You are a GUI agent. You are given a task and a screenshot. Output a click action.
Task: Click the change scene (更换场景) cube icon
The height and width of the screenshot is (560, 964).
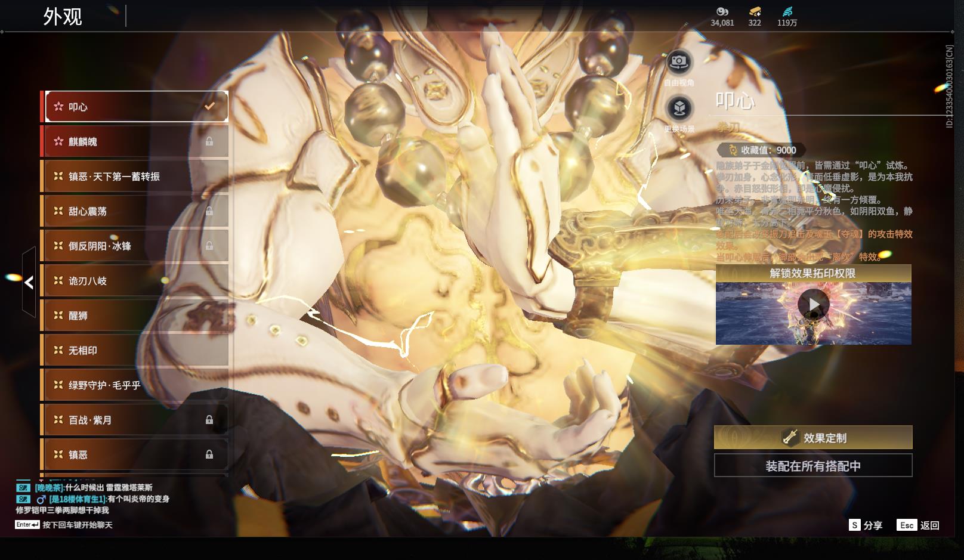(678, 108)
